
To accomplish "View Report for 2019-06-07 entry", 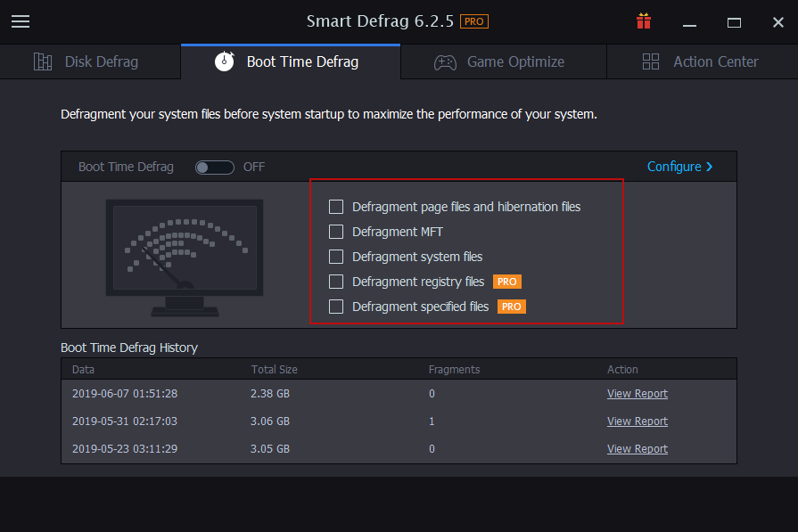I will [638, 394].
